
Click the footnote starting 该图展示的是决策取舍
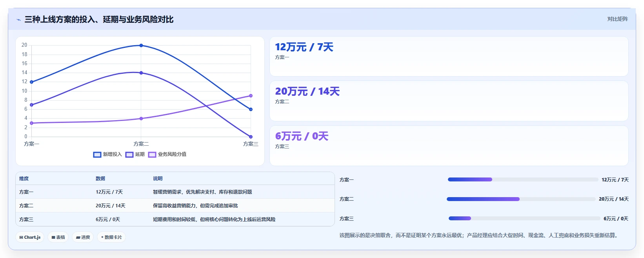479,236
